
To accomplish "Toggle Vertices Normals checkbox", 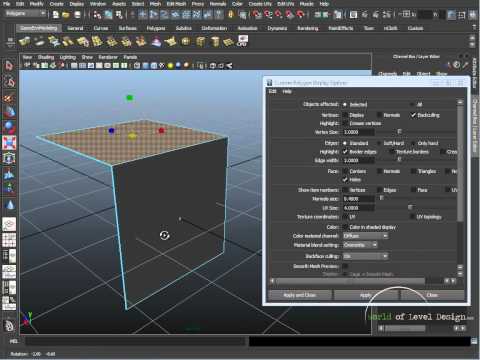I will click(379, 115).
